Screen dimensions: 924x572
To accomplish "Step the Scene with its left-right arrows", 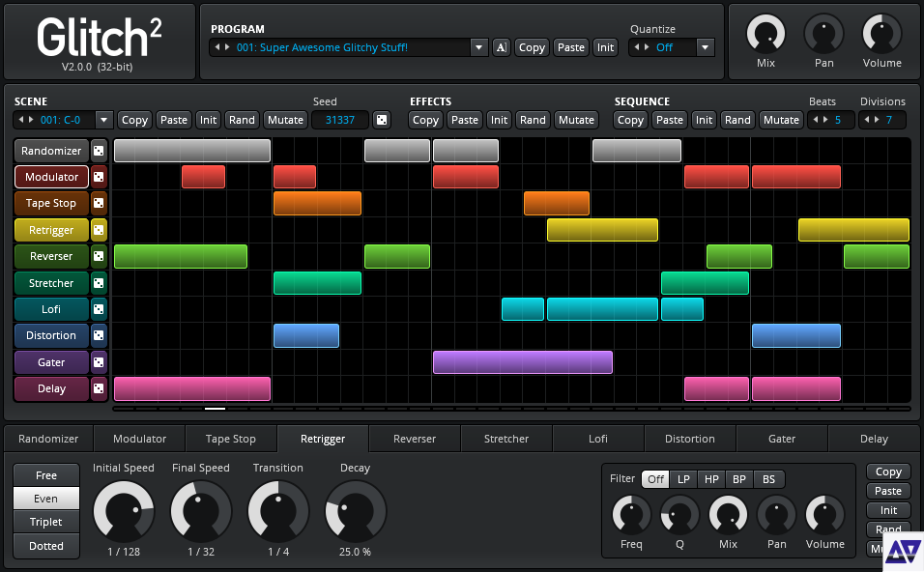I will pos(26,120).
